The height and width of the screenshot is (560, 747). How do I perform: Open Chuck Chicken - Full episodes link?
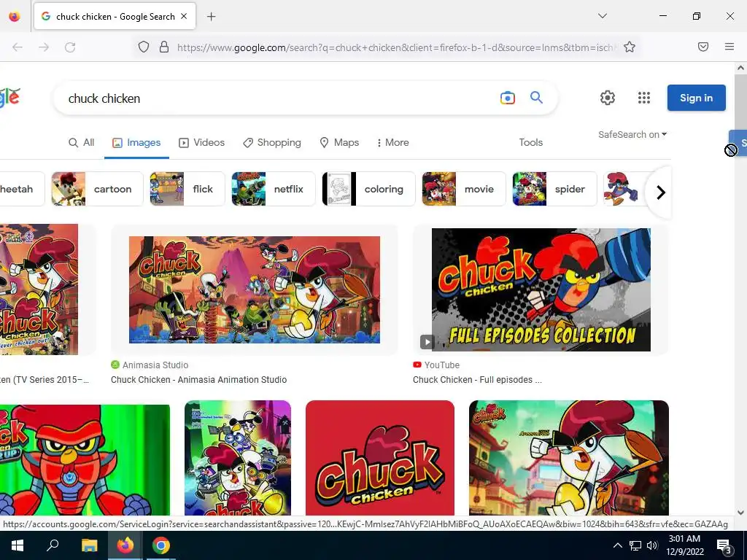(x=477, y=379)
